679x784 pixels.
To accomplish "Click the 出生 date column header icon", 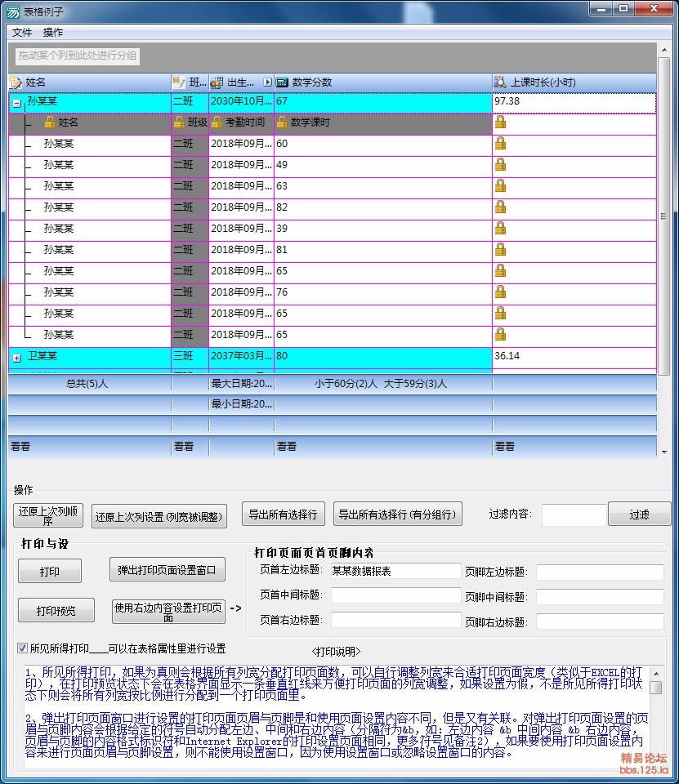I will click(x=217, y=82).
